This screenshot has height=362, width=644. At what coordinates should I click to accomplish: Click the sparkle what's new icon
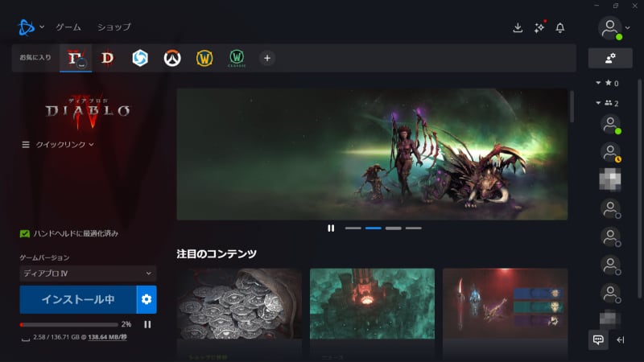pos(539,27)
